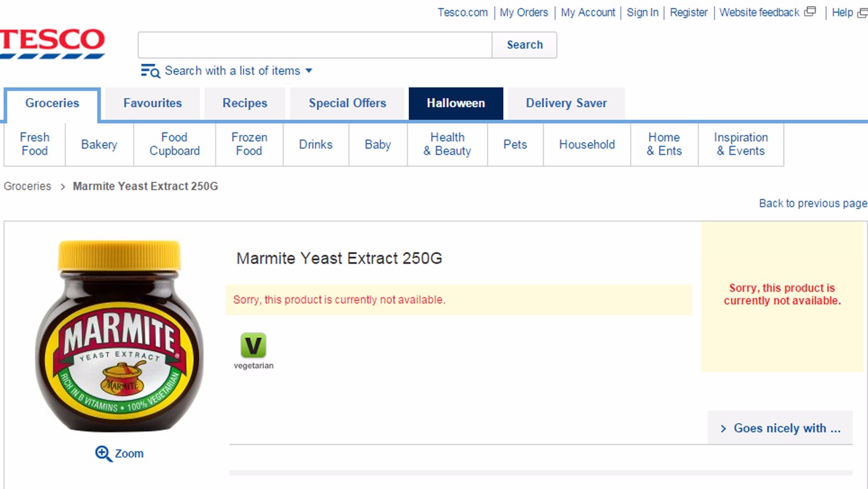
Task: Click the Marmite jar product image
Action: pos(120,336)
